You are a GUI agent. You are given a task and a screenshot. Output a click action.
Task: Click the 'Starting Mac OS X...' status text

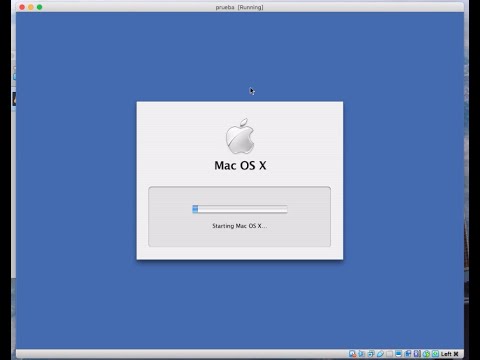point(240,226)
